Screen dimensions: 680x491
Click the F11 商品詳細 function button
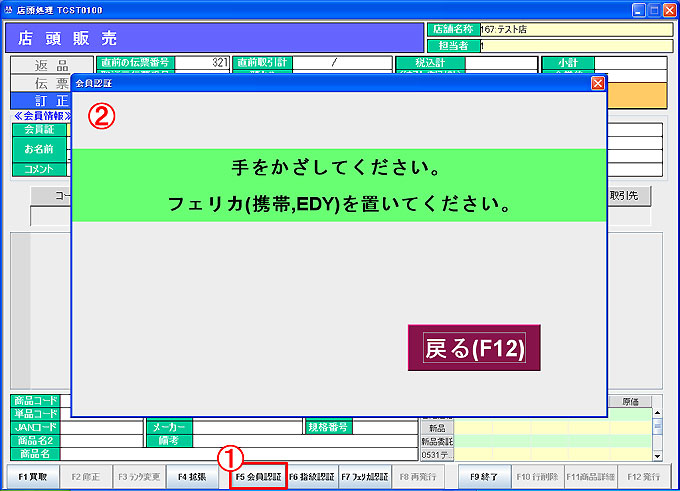click(x=590, y=477)
